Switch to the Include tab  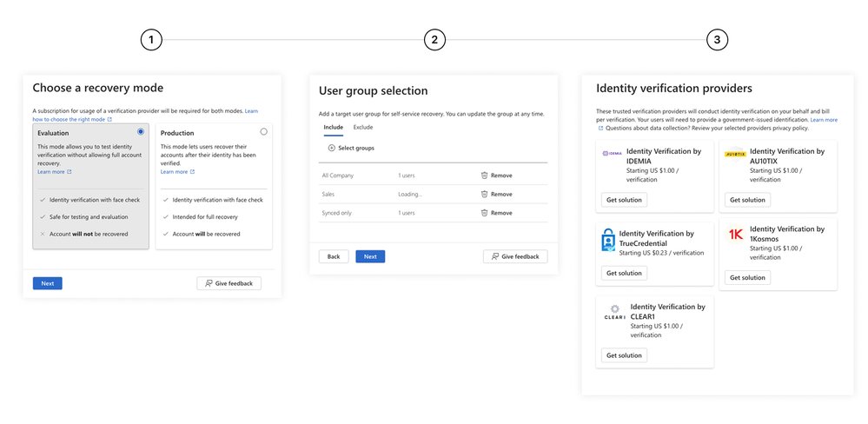tap(334, 128)
